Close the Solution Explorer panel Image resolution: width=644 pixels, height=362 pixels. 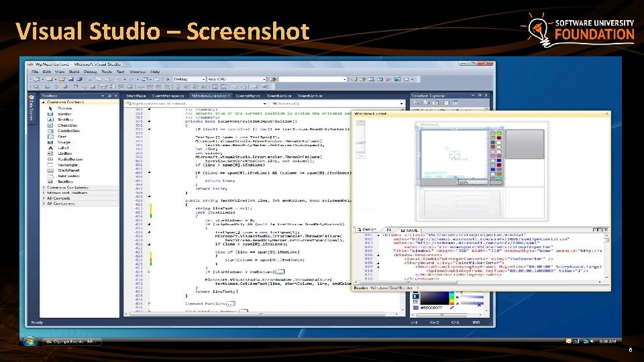(486, 95)
